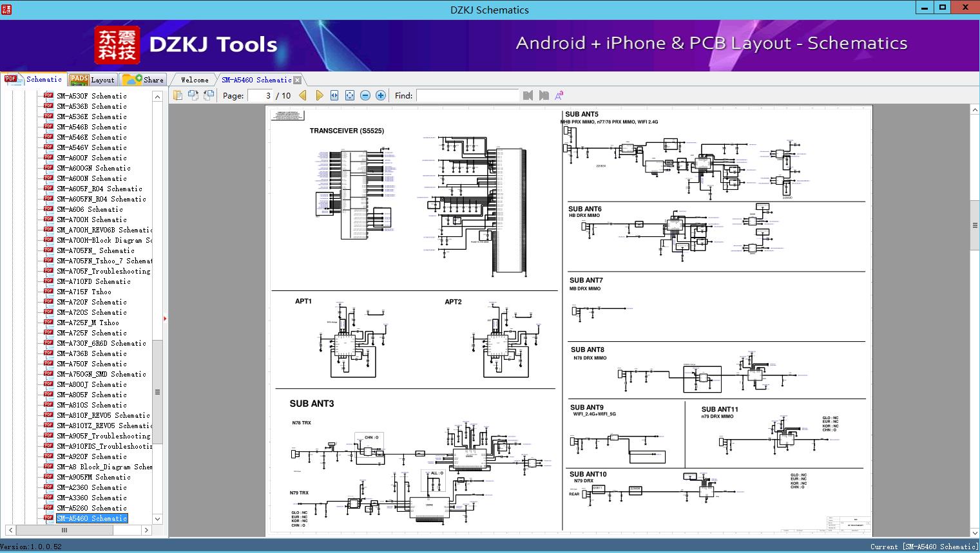
Task: Minimize the DZKJ Schematics window
Action: (x=924, y=8)
